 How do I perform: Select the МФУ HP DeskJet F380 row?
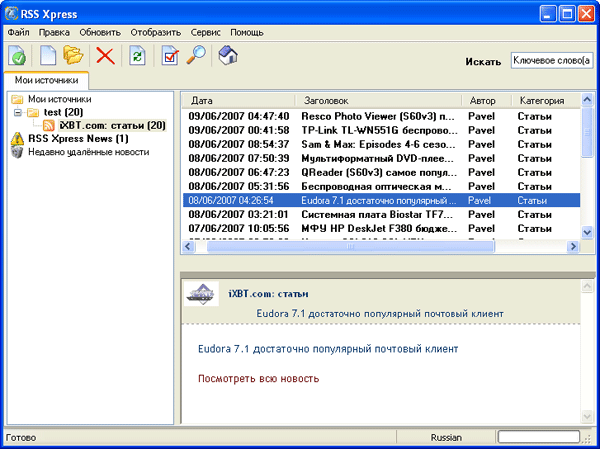tap(381, 229)
